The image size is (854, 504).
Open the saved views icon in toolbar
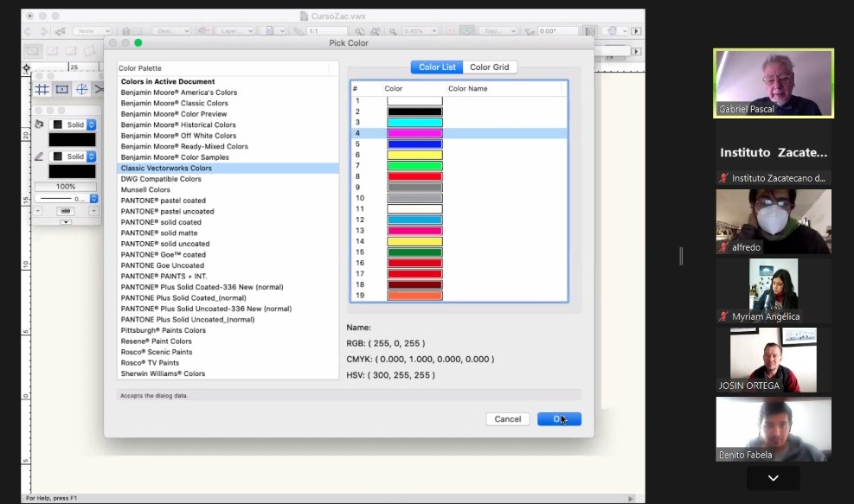point(60,32)
